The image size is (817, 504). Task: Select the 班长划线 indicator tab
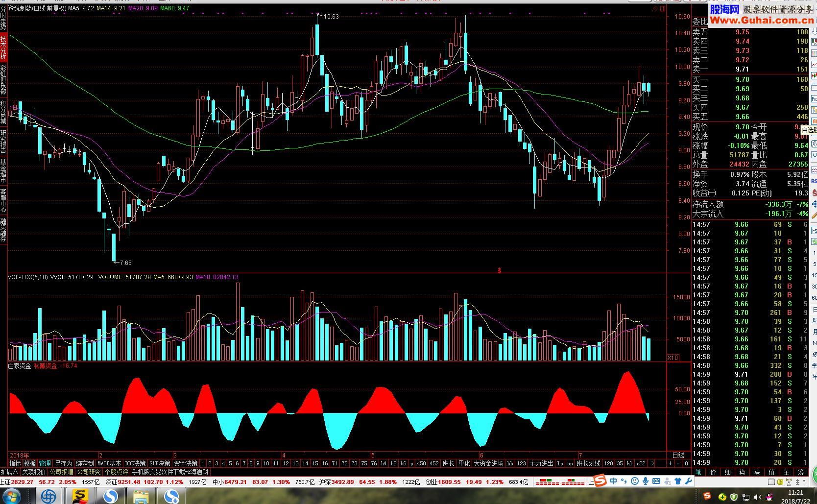point(588,463)
